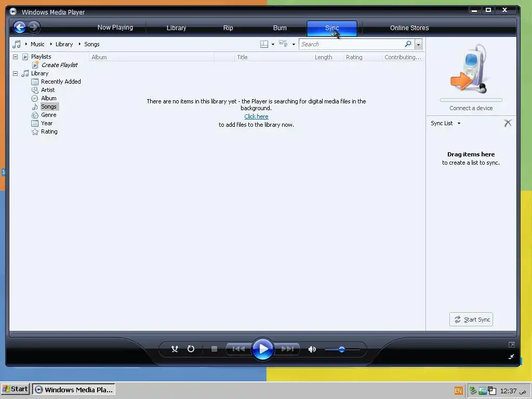Open the Rip tab
Viewport: 532px width, 399px height.
[x=228, y=28]
